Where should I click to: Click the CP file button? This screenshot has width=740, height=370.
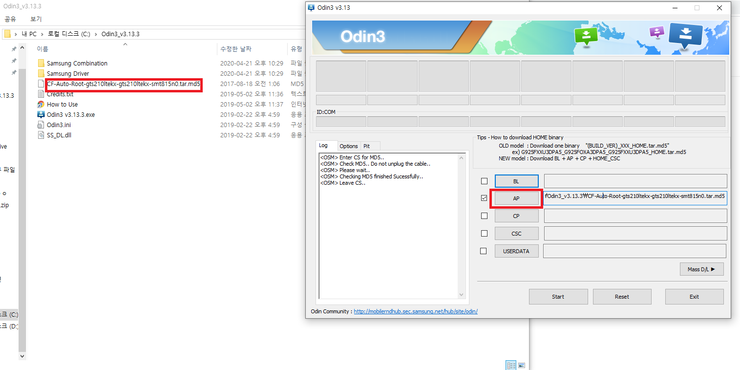pos(516,216)
